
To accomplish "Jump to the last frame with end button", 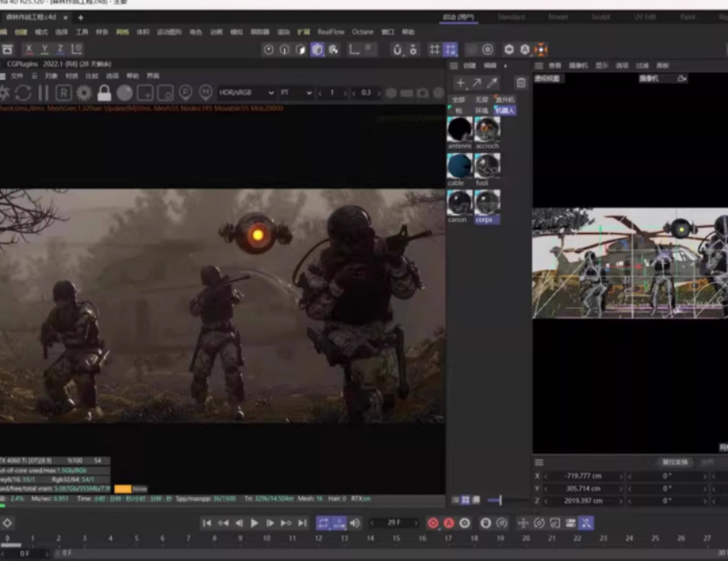I will [301, 524].
